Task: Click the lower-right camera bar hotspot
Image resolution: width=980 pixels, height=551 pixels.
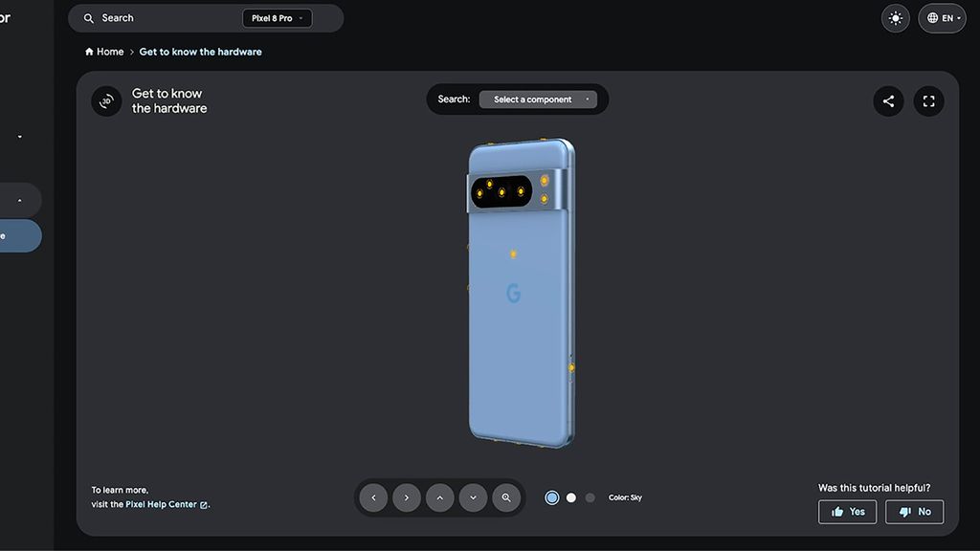Action: pyautogui.click(x=545, y=199)
